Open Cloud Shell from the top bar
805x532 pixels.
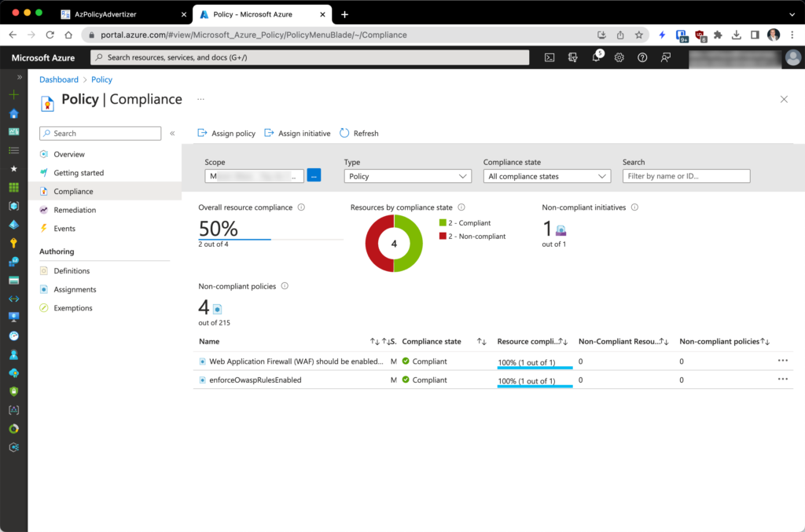point(549,57)
